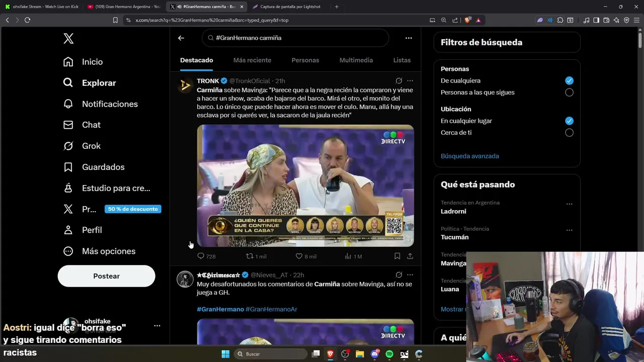The height and width of the screenshot is (362, 644).
Task: Go back using the search arrow
Action: pyautogui.click(x=181, y=38)
